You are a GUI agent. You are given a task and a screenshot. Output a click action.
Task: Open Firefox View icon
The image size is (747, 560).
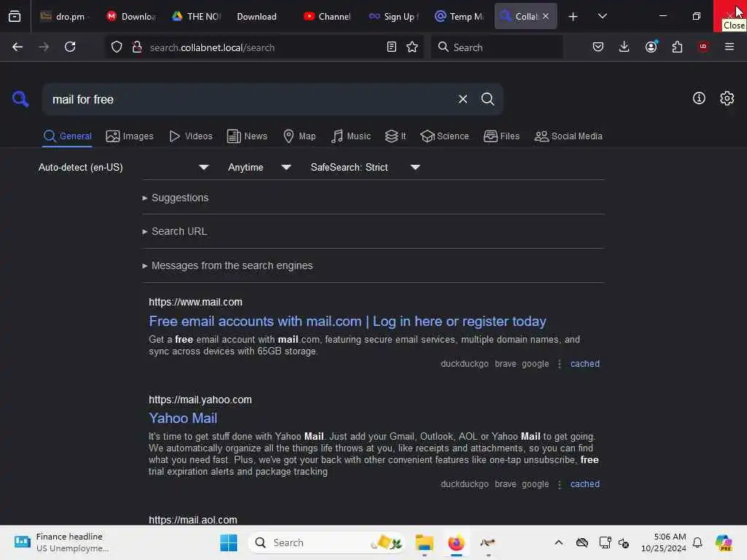pyautogui.click(x=15, y=16)
